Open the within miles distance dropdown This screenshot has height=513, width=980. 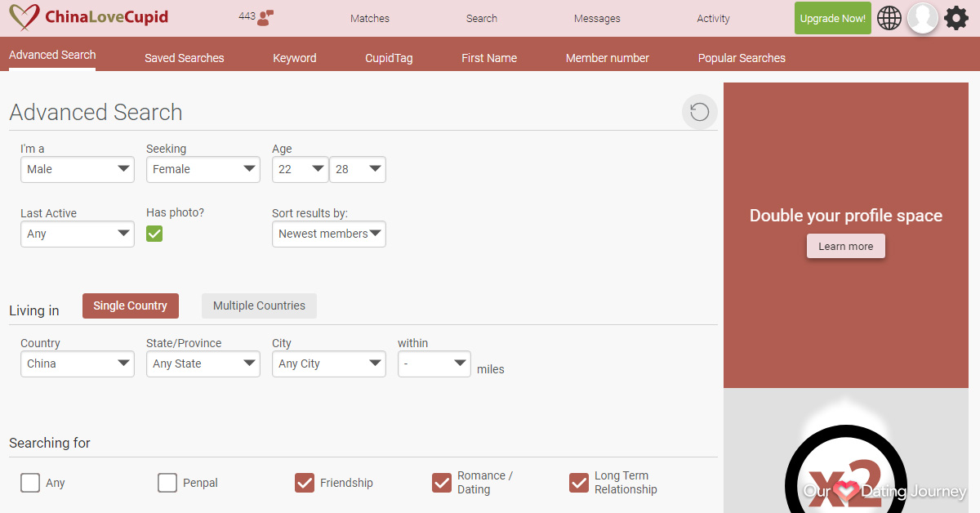click(x=434, y=364)
